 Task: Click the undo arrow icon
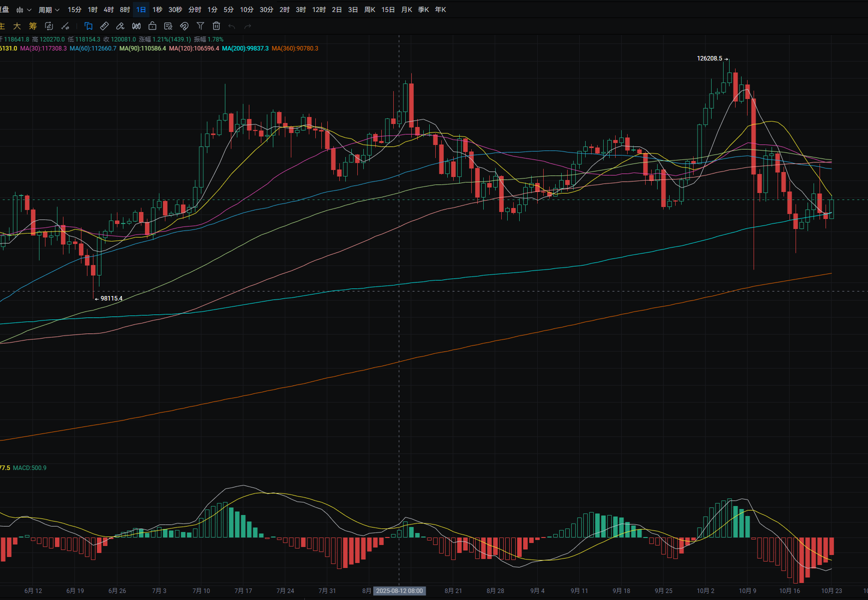[x=232, y=26]
